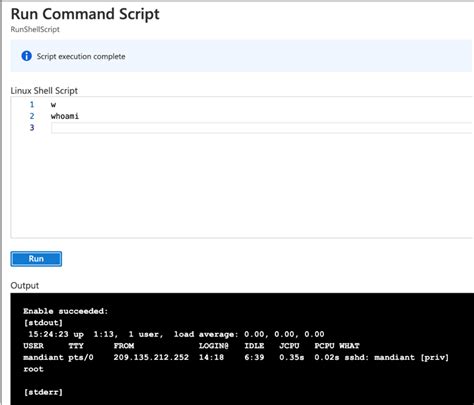
Task: Click the info icon beside Script execution complete
Action: coord(27,56)
